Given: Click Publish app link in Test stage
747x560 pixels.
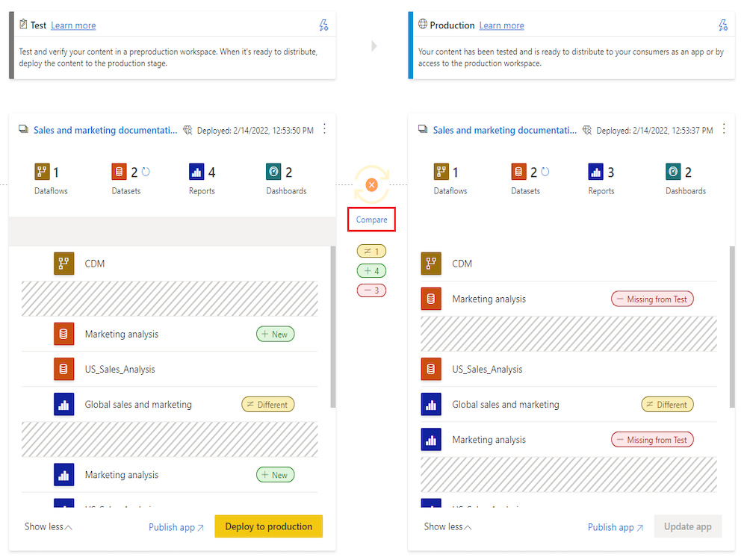Looking at the screenshot, I should coord(176,527).
